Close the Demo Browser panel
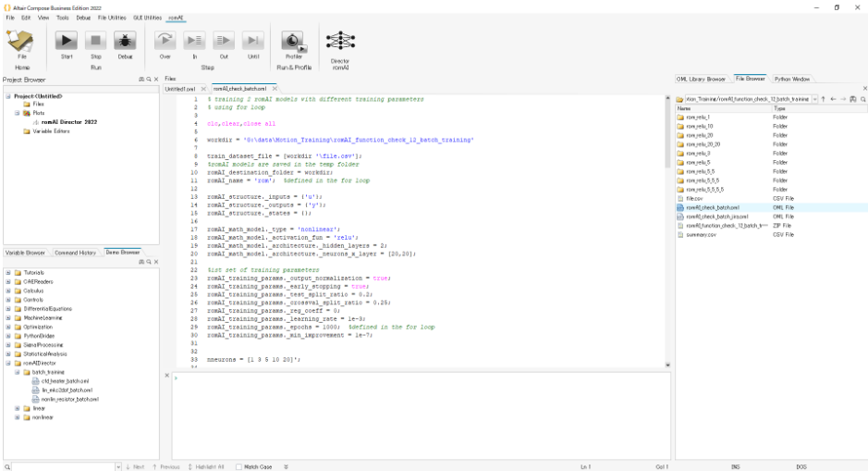Image resolution: width=868 pixels, height=471 pixels. click(156, 262)
